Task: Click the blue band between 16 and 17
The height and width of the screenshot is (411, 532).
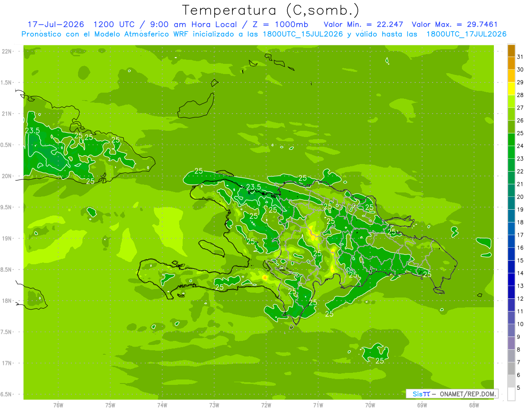Action: (511, 241)
